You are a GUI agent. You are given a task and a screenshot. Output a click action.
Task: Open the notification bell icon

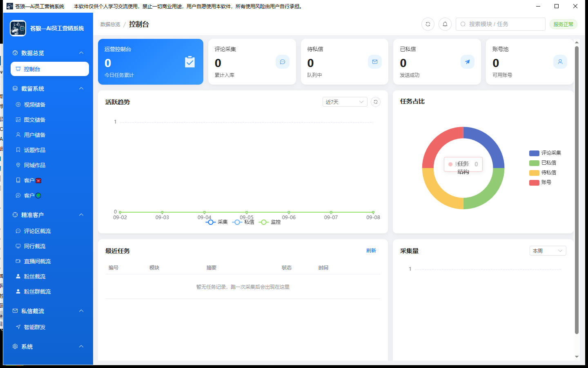445,24
